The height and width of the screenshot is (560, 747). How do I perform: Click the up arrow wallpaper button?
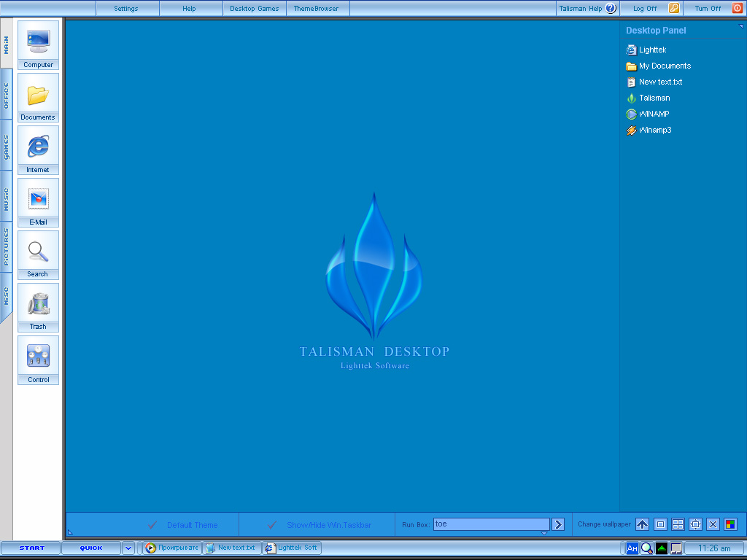642,524
